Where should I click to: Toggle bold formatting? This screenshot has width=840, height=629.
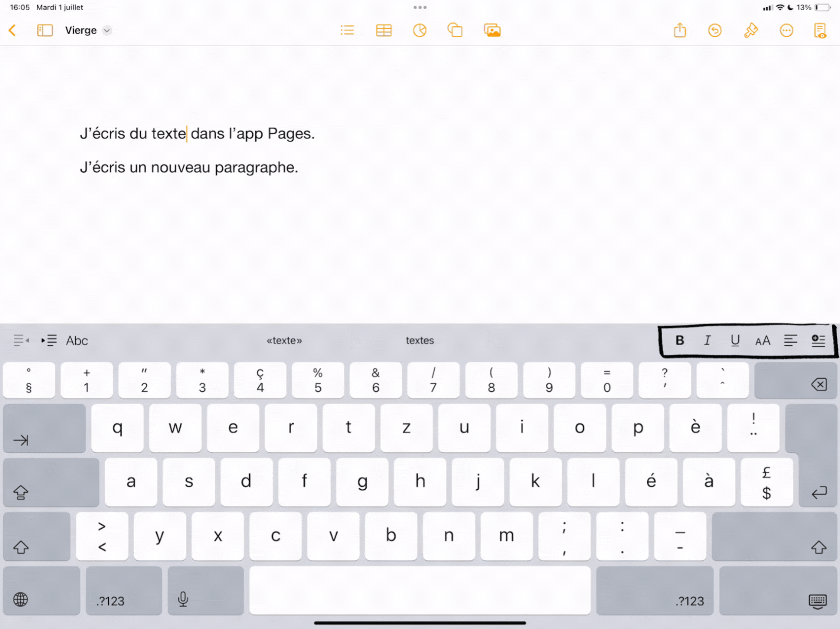point(680,341)
